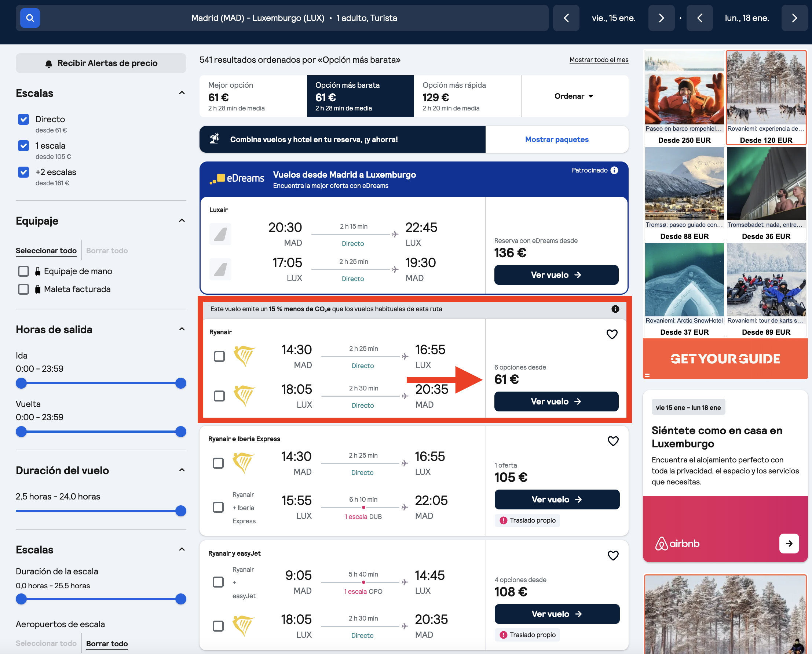
Task: Click the Duración del vuelo slider handle
Action: [181, 511]
